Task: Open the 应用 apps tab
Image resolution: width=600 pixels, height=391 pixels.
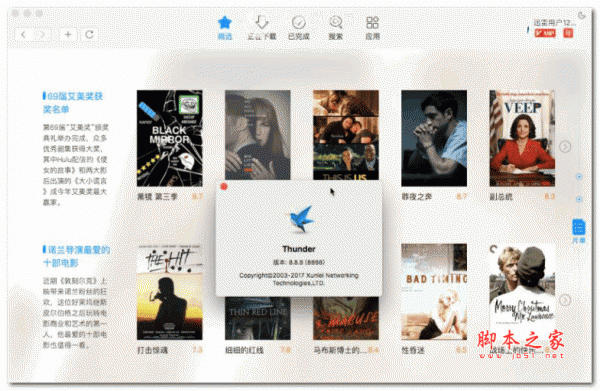Action: (x=372, y=28)
